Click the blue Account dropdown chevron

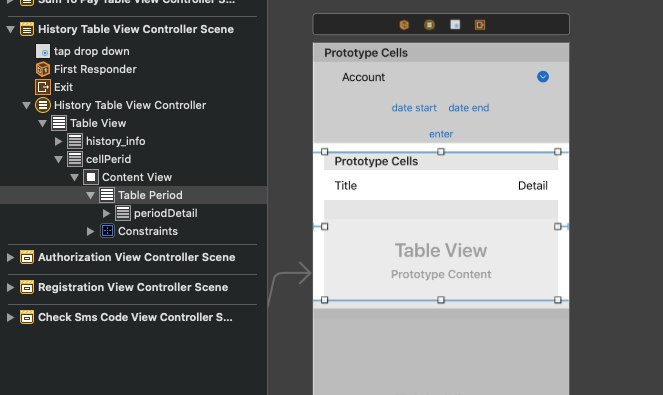point(543,77)
